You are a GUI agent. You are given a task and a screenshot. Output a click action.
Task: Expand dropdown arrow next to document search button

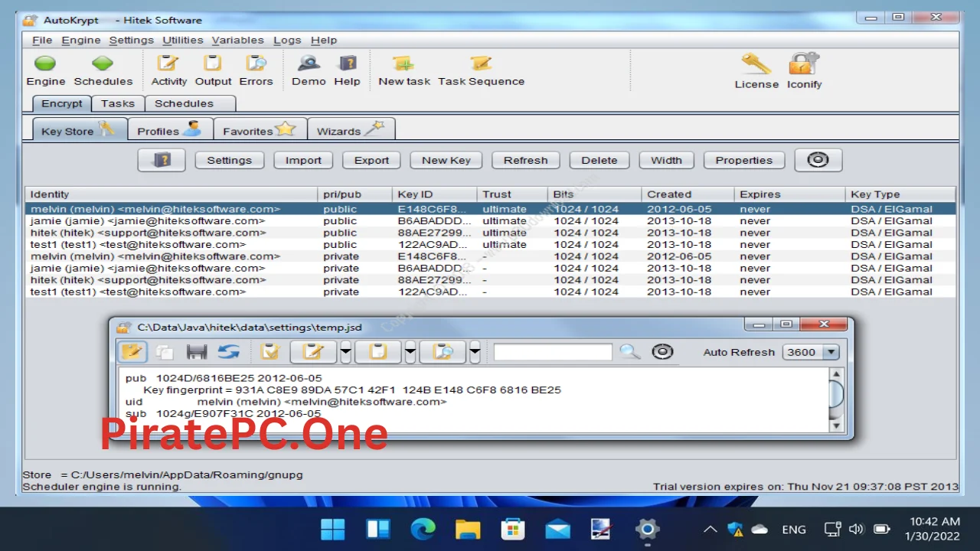475,352
